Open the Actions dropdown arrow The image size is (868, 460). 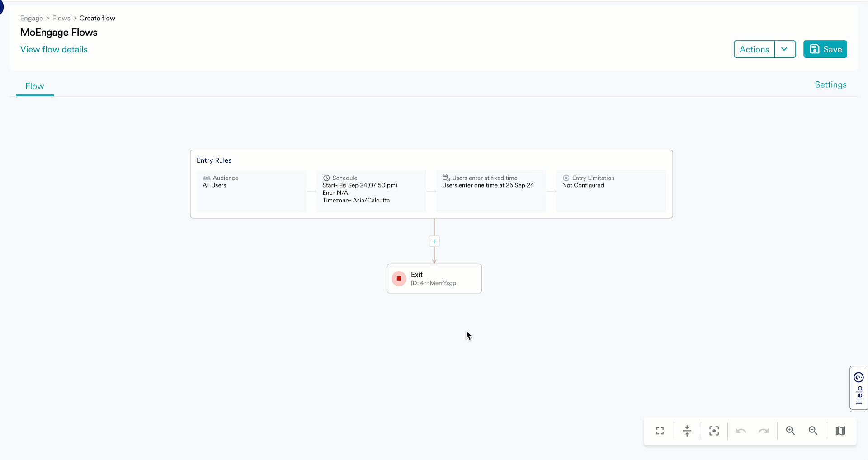click(785, 49)
